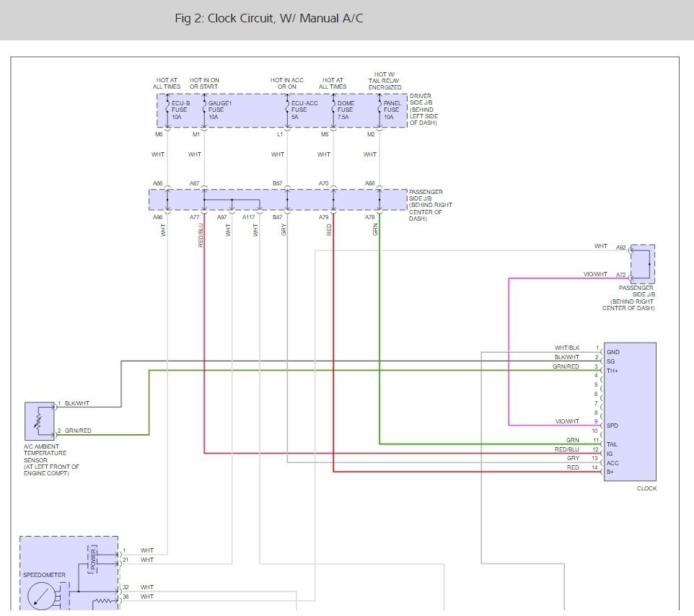The height and width of the screenshot is (616, 694).
Task: Click the ECU-ACC 5A fuse symbol
Action: (287, 110)
